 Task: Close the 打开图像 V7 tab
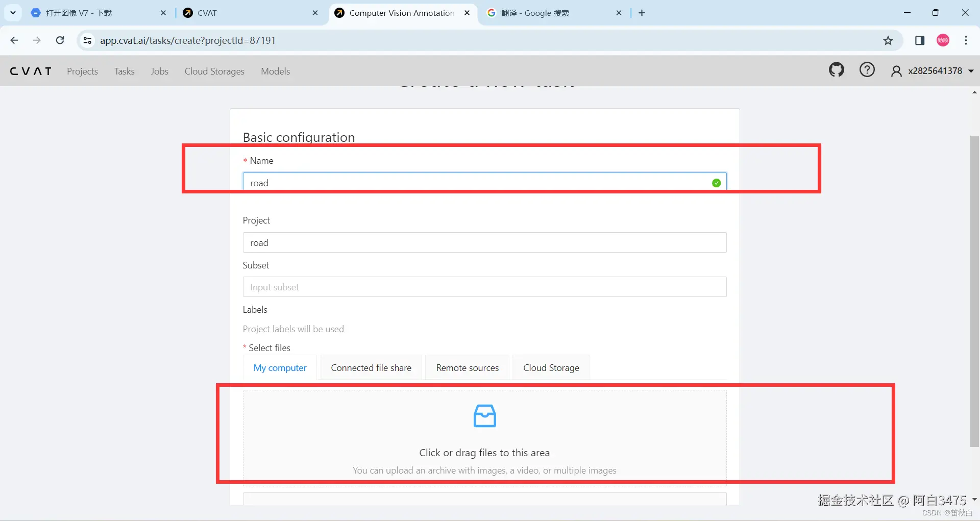click(x=163, y=13)
